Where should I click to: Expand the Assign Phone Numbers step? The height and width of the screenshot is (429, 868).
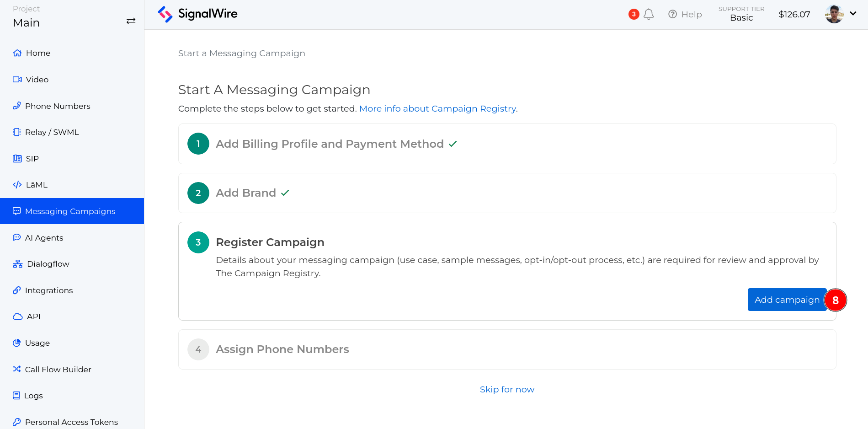282,349
